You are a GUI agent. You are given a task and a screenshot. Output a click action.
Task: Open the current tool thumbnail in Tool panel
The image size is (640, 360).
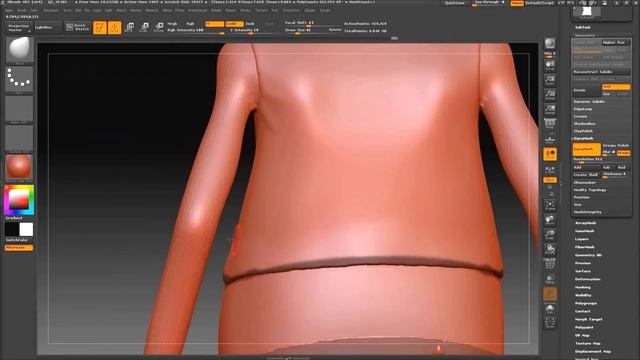tap(587, 12)
